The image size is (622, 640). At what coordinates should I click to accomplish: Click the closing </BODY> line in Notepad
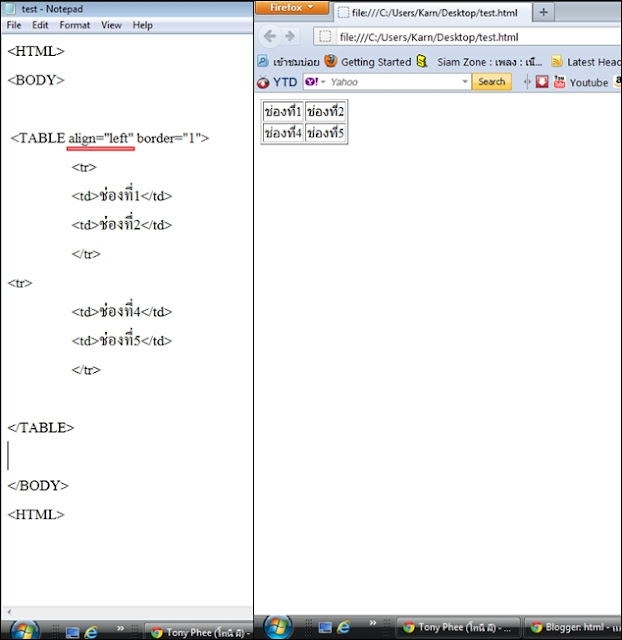click(x=38, y=486)
